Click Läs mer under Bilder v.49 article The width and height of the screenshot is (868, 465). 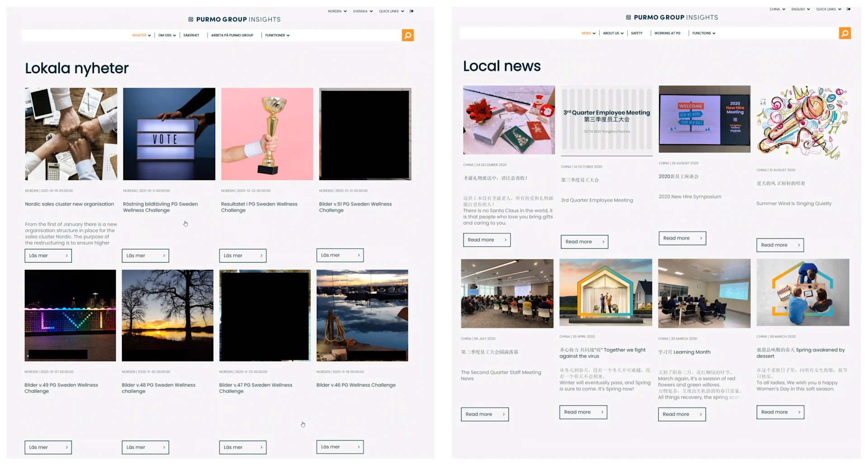click(48, 447)
